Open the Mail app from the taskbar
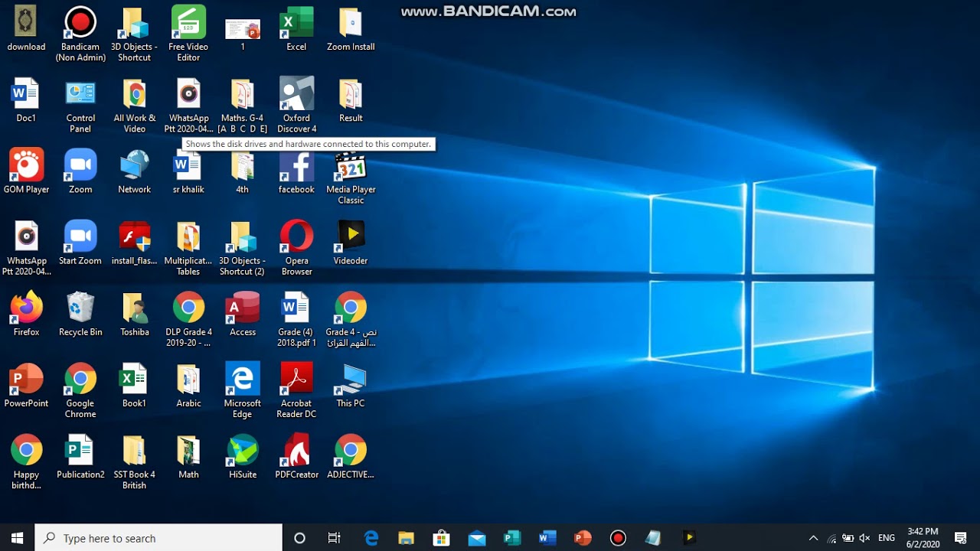The height and width of the screenshot is (551, 980). coord(477,538)
